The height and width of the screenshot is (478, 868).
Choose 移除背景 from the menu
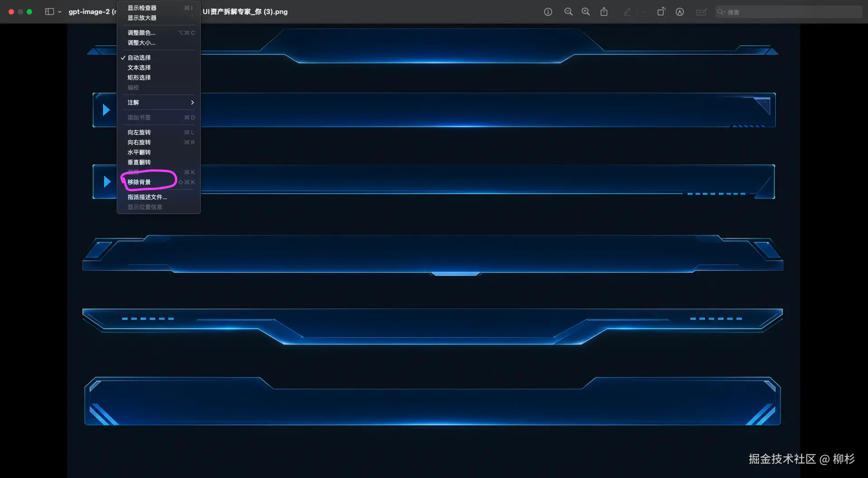pyautogui.click(x=139, y=182)
